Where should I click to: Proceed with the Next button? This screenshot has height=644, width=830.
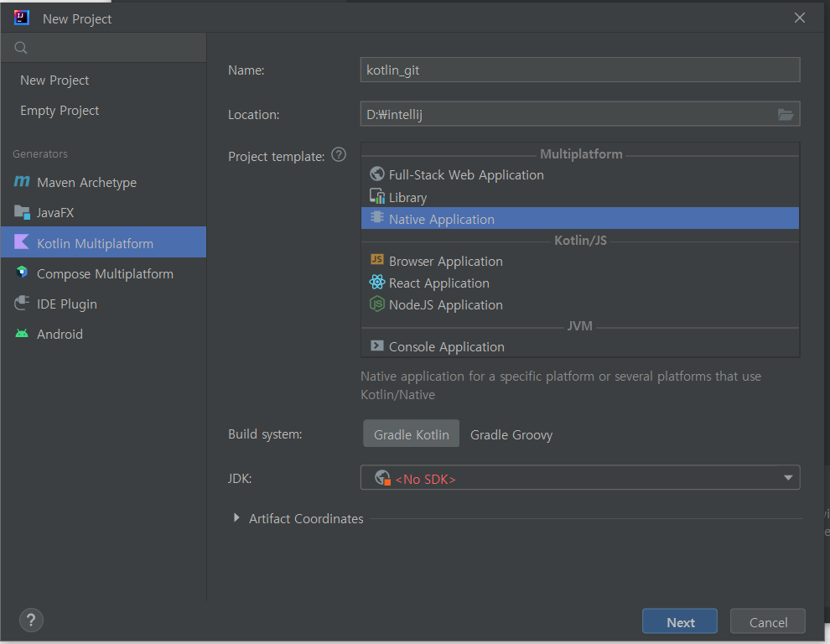[680, 621]
